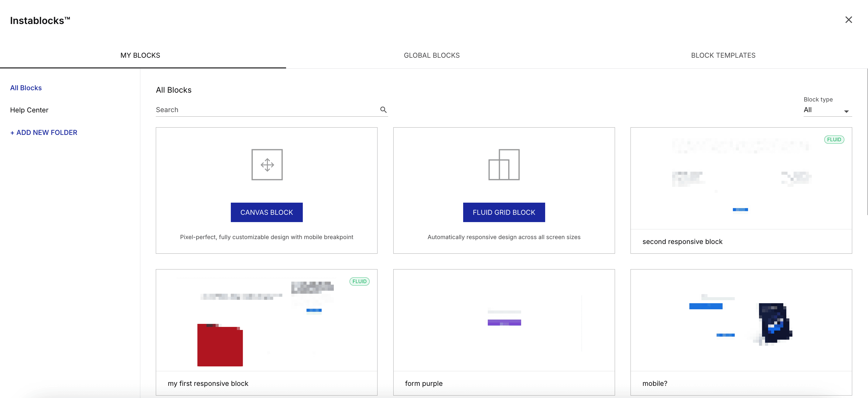This screenshot has height=398, width=868.
Task: Select the mobile? block thumbnail
Action: (741, 320)
